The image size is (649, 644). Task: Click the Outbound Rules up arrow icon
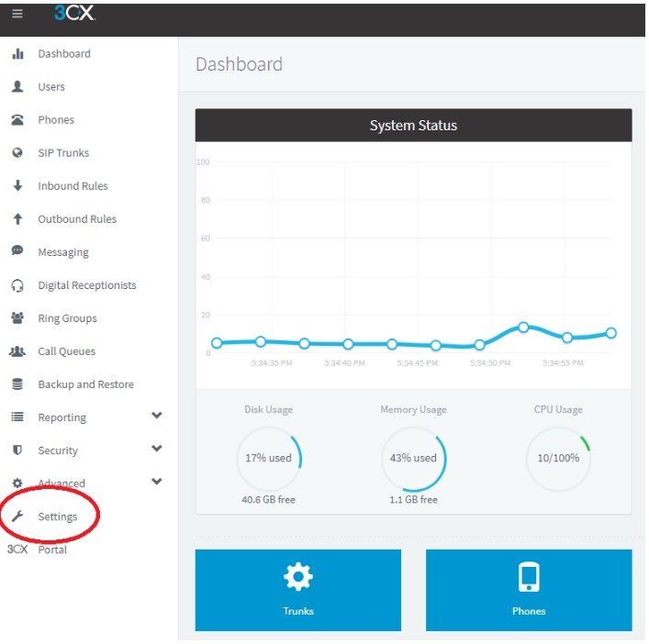point(17,219)
